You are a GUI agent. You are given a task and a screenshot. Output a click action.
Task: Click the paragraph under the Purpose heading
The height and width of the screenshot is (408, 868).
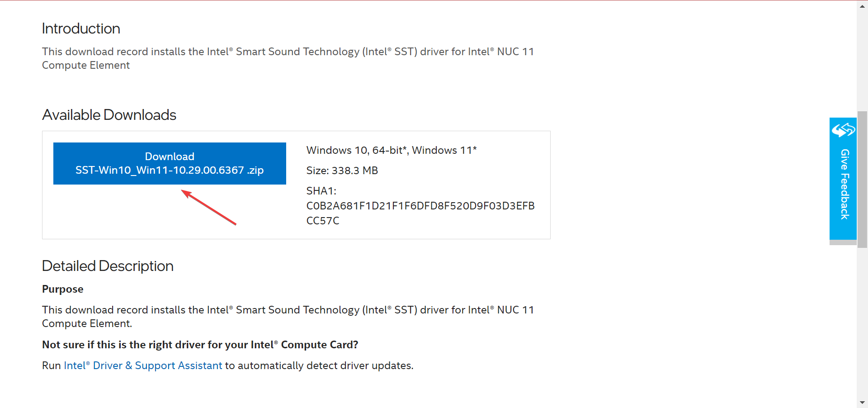[x=288, y=317]
